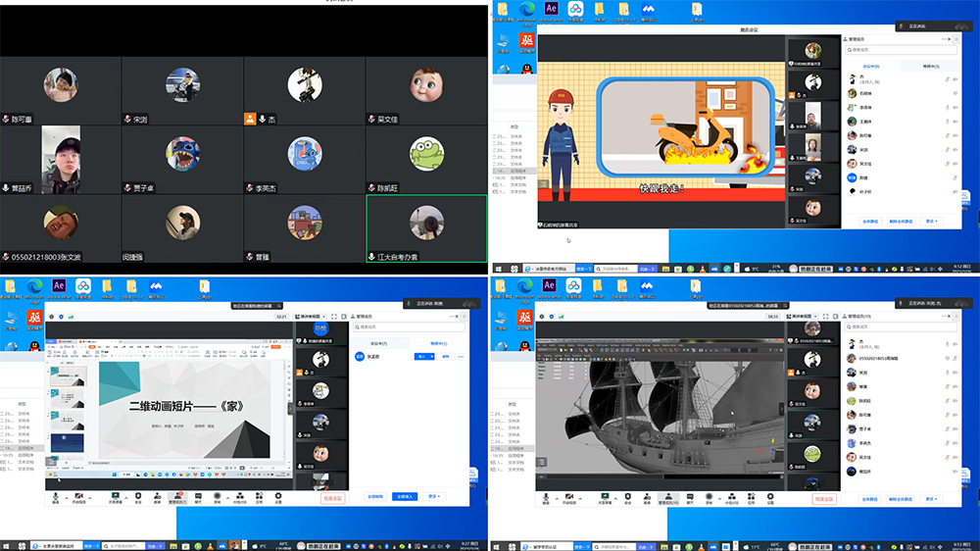Click 解除全体静音 in firefighter-animation meeting
The height and width of the screenshot is (551, 980).
point(901,222)
